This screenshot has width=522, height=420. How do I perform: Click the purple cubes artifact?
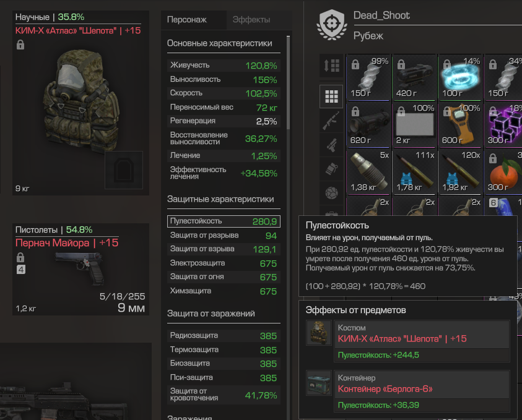point(503,125)
